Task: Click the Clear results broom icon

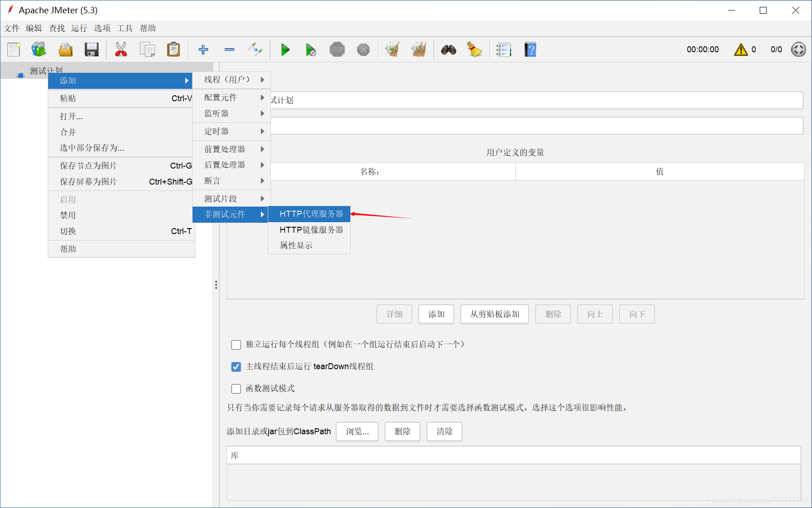Action: [392, 49]
